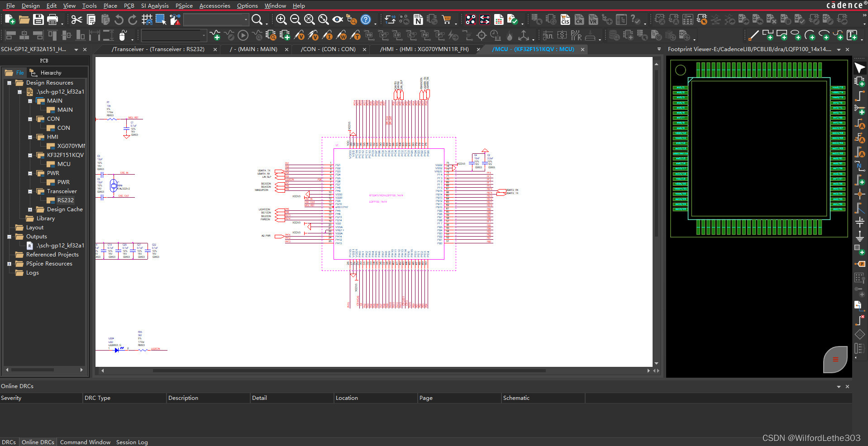Click the Save document icon
This screenshot has width=868, height=446.
click(x=38, y=19)
